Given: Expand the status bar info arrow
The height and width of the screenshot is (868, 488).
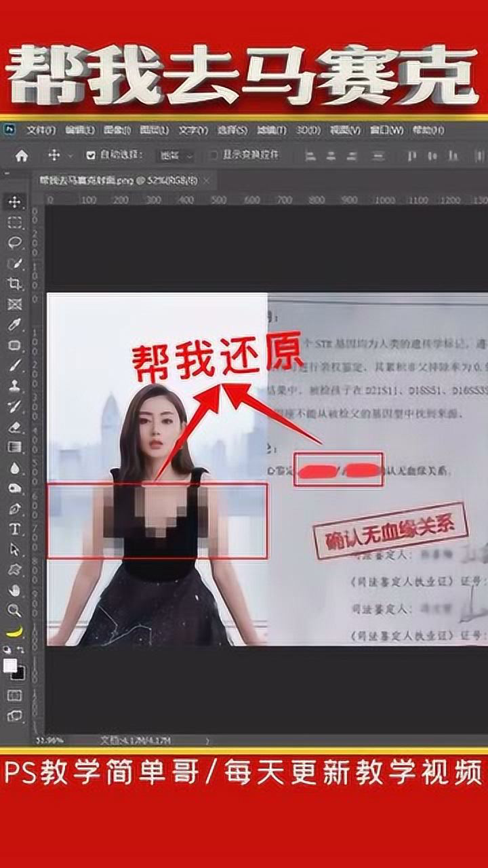Looking at the screenshot, I should click(206, 740).
